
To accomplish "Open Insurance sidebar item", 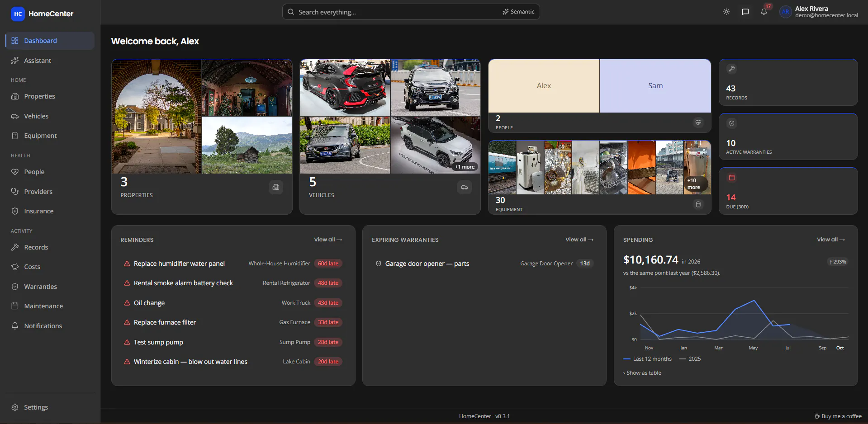I will tap(50, 211).
